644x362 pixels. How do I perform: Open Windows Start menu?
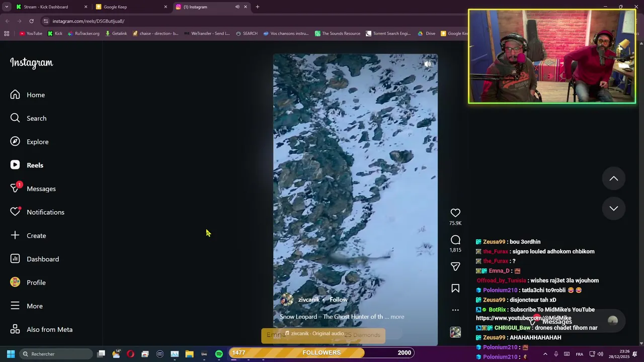(x=11, y=354)
